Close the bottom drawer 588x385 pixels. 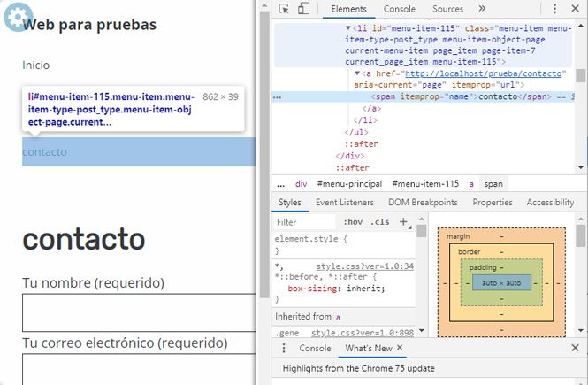click(x=576, y=348)
